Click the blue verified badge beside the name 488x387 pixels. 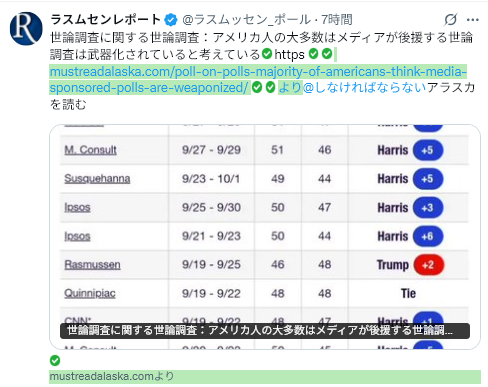(x=171, y=20)
